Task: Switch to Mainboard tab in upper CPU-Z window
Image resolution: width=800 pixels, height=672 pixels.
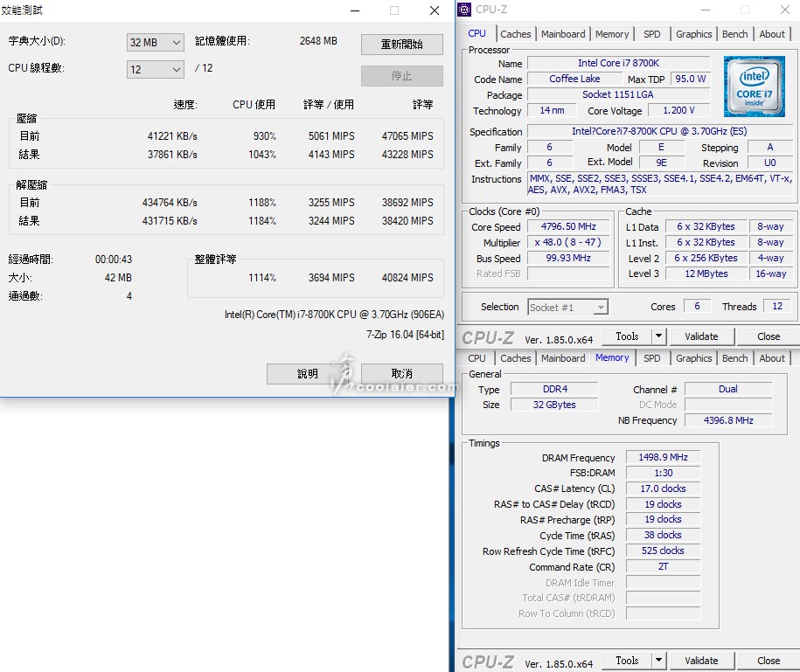Action: tap(563, 34)
